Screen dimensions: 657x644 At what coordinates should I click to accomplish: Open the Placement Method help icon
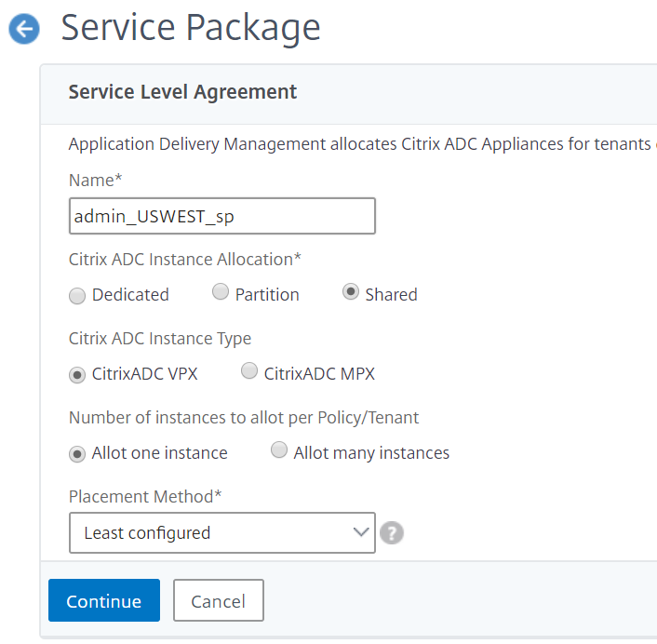(392, 533)
